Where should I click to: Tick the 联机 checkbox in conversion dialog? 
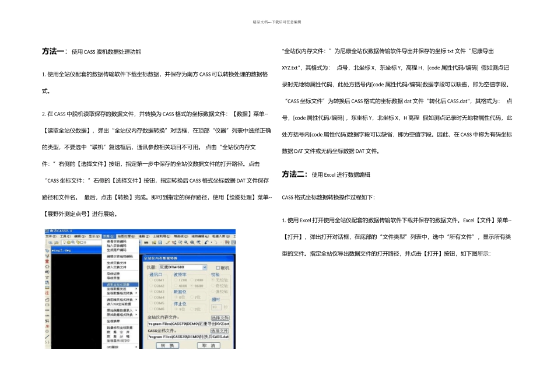tap(218, 268)
